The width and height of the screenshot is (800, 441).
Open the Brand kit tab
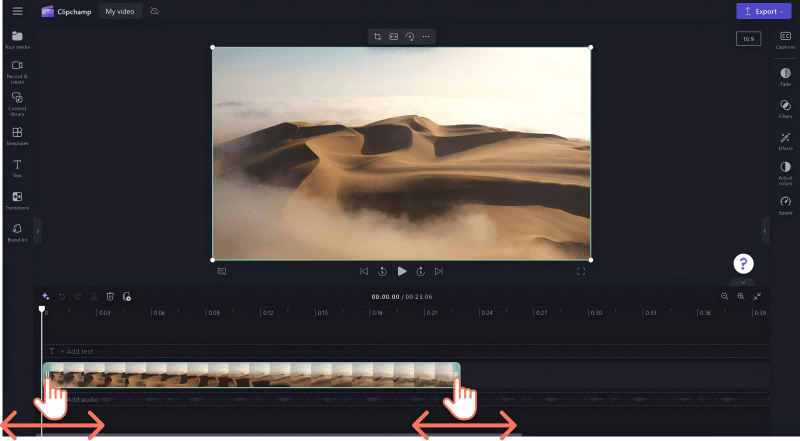point(17,233)
